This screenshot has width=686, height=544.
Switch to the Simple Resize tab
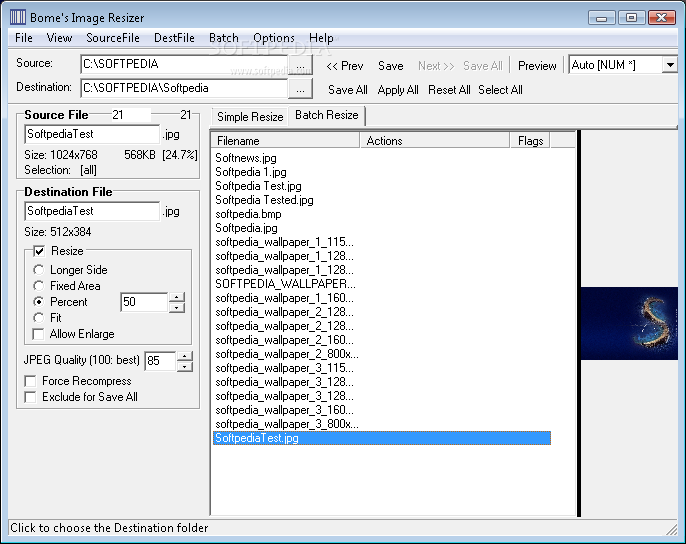250,117
